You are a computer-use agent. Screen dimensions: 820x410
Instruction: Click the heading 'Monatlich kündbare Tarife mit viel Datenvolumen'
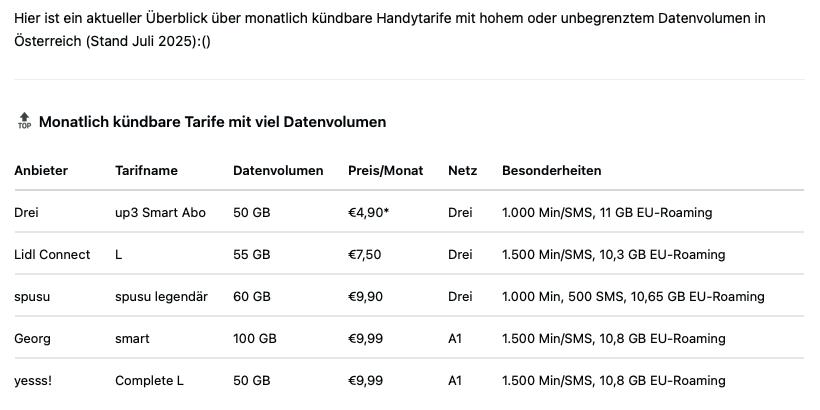[212, 122]
